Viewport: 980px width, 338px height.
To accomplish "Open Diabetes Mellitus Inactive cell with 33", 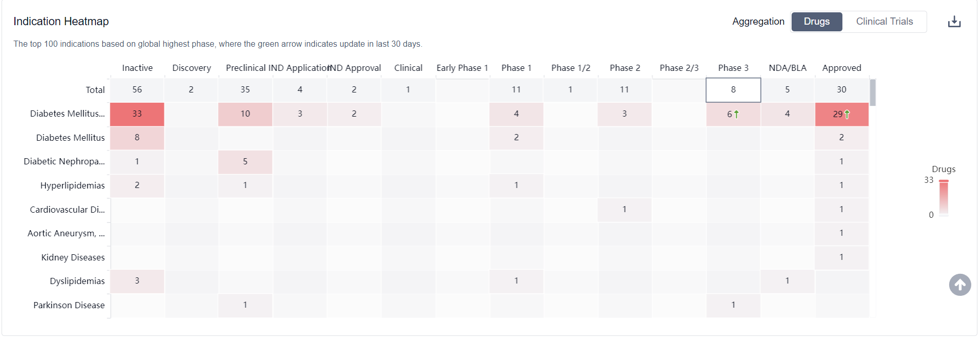I will click(x=137, y=114).
